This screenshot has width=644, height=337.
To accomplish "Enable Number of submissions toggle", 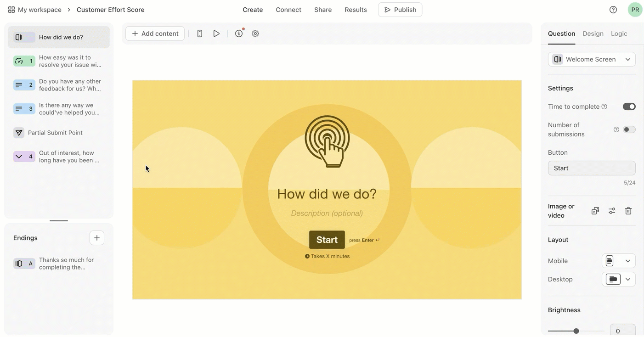I will click(x=629, y=129).
